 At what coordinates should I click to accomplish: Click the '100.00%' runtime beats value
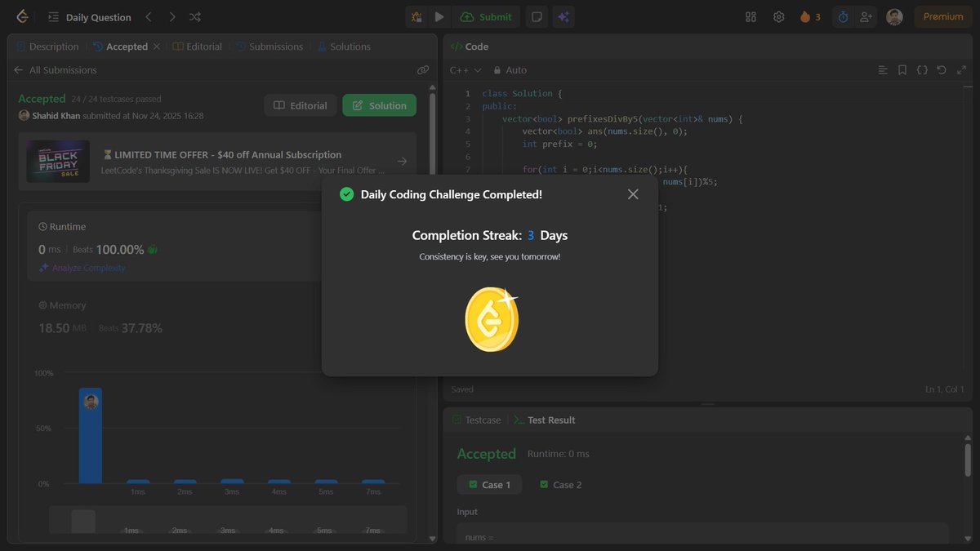pyautogui.click(x=120, y=250)
